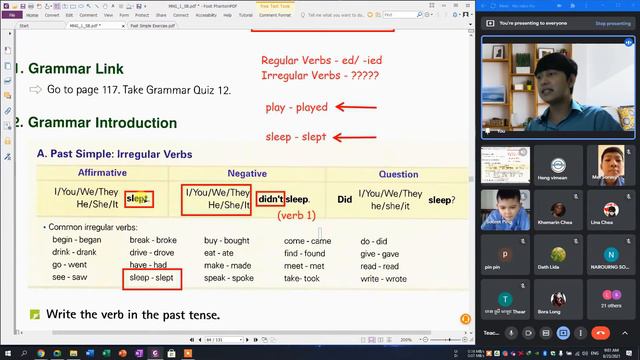
Task: Open Excel from the taskbar
Action: tap(106, 353)
